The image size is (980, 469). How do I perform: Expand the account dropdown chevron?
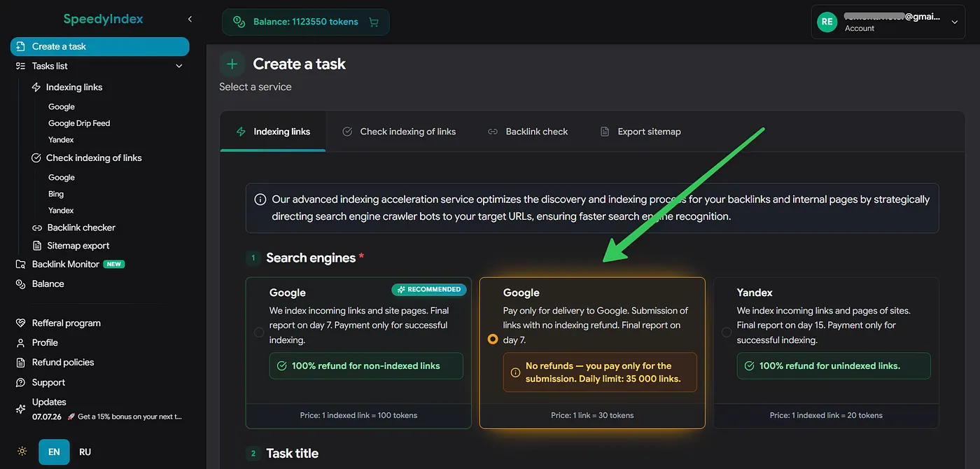click(x=954, y=22)
